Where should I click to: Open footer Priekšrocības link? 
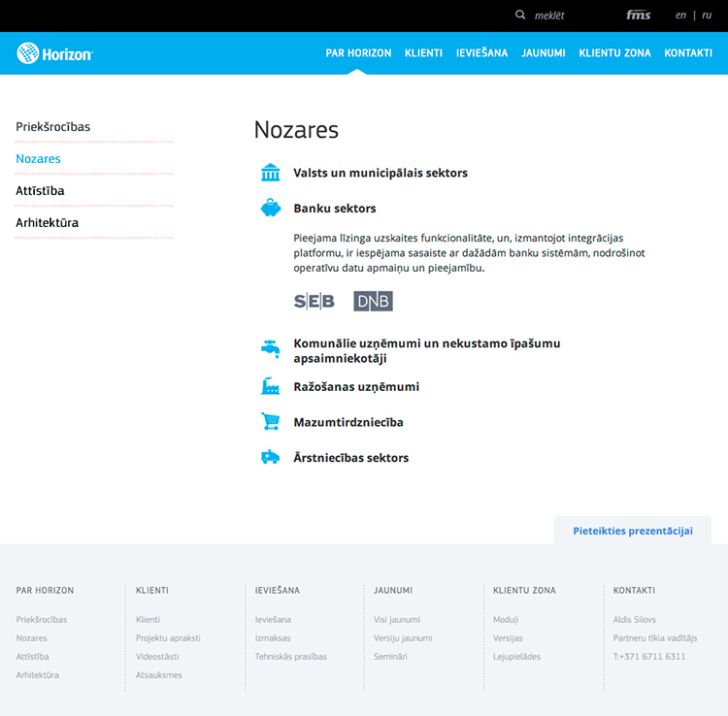click(42, 620)
